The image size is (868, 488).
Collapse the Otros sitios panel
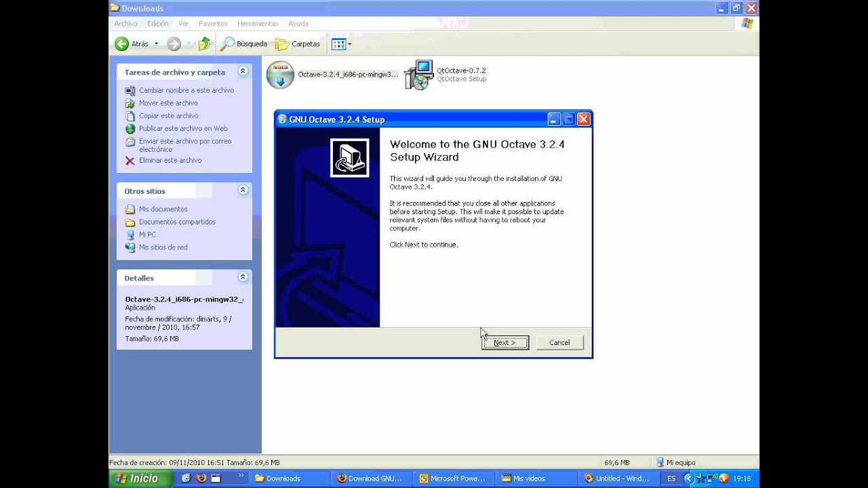pyautogui.click(x=243, y=190)
